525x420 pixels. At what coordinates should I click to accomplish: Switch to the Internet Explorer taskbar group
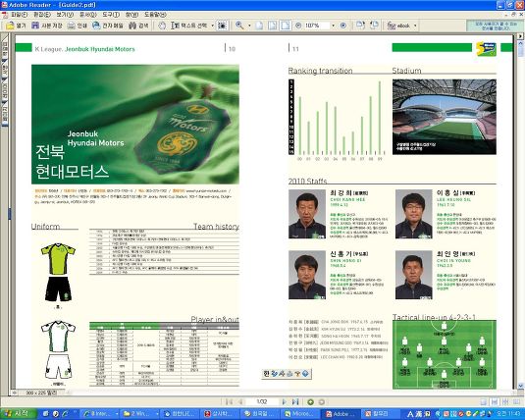click(x=100, y=414)
